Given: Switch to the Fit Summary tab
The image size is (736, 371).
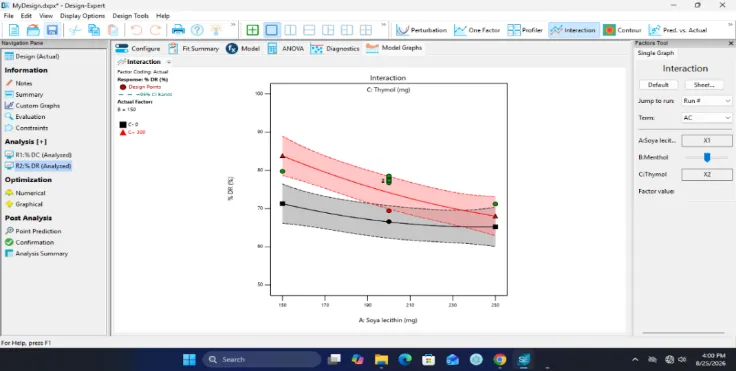Looking at the screenshot, I should click(x=194, y=48).
